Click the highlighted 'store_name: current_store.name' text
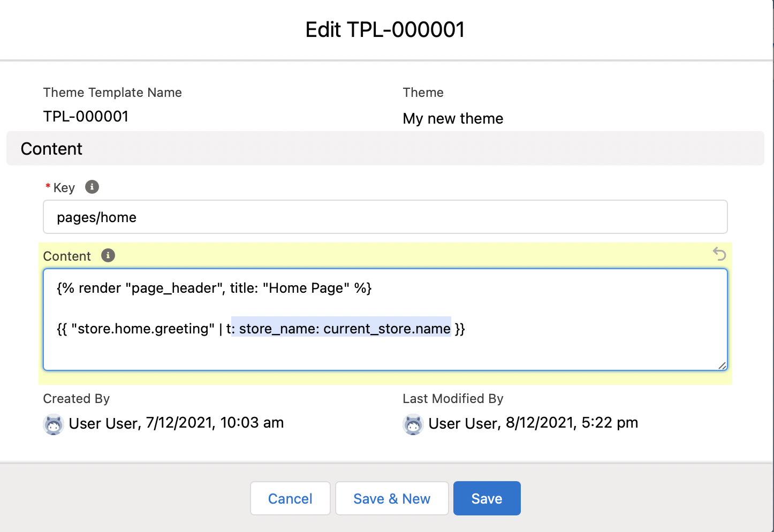 [342, 328]
